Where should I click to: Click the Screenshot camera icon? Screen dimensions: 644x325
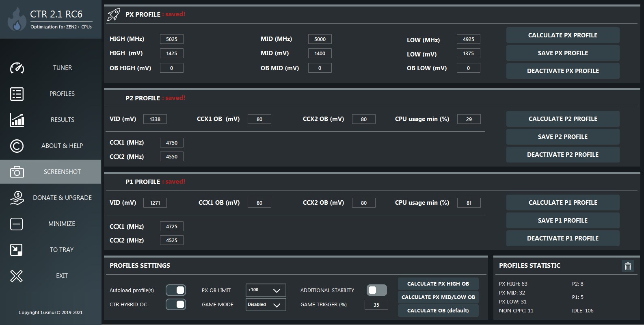pos(17,172)
